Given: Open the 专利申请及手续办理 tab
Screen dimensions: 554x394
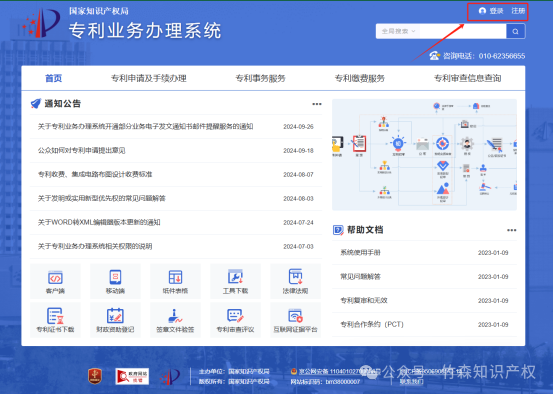Looking at the screenshot, I should click(x=149, y=78).
